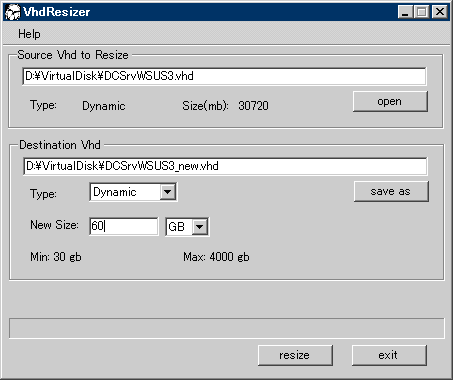Click the New Size input field
This screenshot has width=453, height=380.
[124, 226]
